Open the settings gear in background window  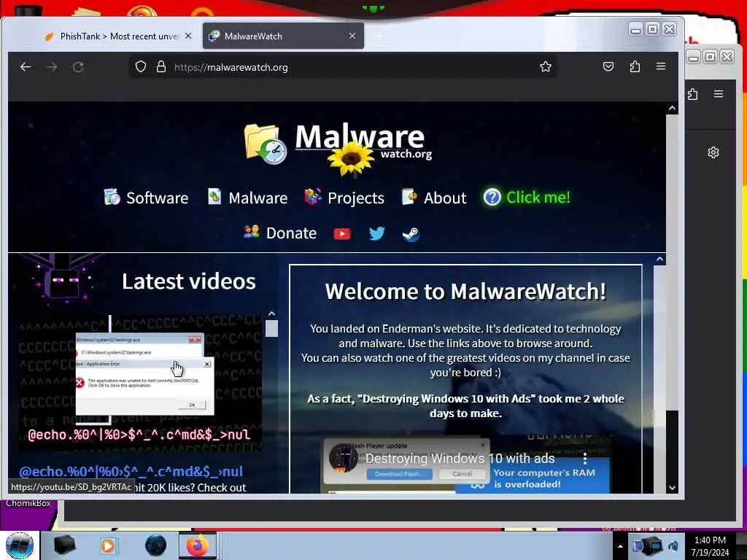click(x=713, y=152)
